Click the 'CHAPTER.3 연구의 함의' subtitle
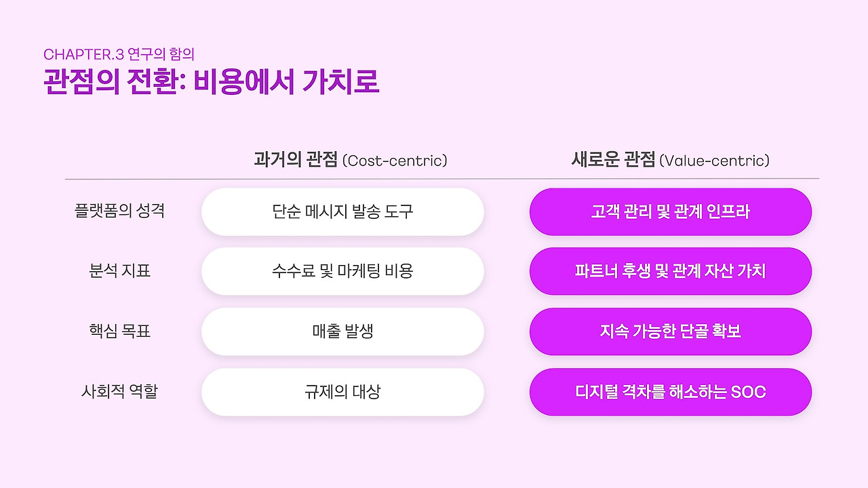Screen dimensions: 868x488 [119, 54]
